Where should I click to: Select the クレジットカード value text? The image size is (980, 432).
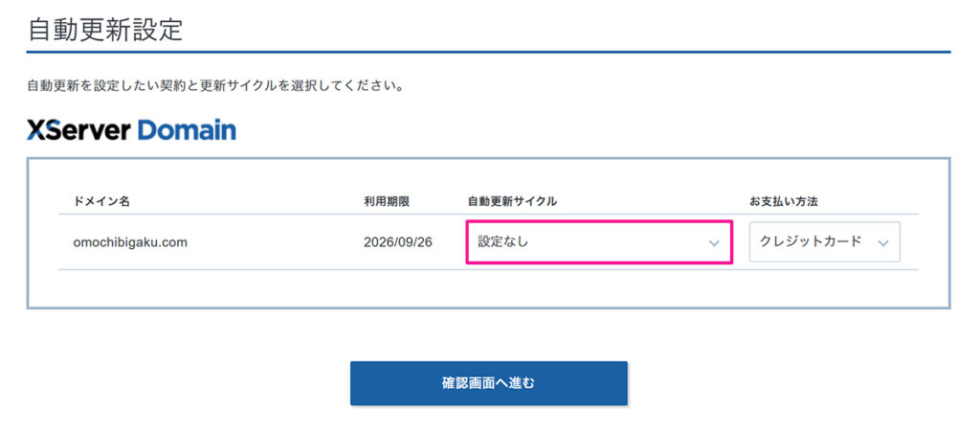point(811,242)
